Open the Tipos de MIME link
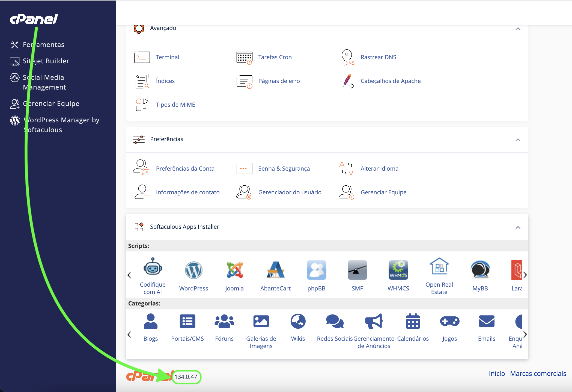572x392 pixels. click(x=175, y=105)
